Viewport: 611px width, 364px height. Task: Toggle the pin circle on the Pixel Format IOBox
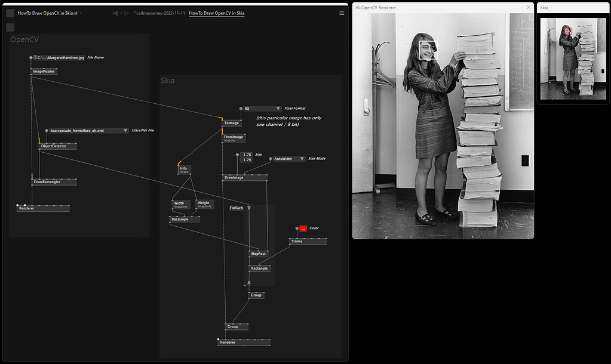pyautogui.click(x=241, y=109)
